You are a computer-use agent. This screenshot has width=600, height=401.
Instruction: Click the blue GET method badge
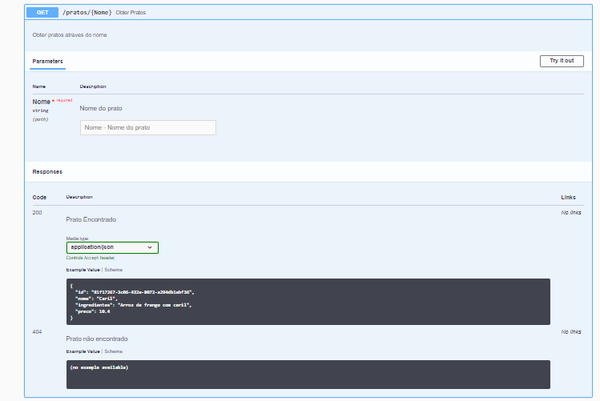pyautogui.click(x=42, y=12)
